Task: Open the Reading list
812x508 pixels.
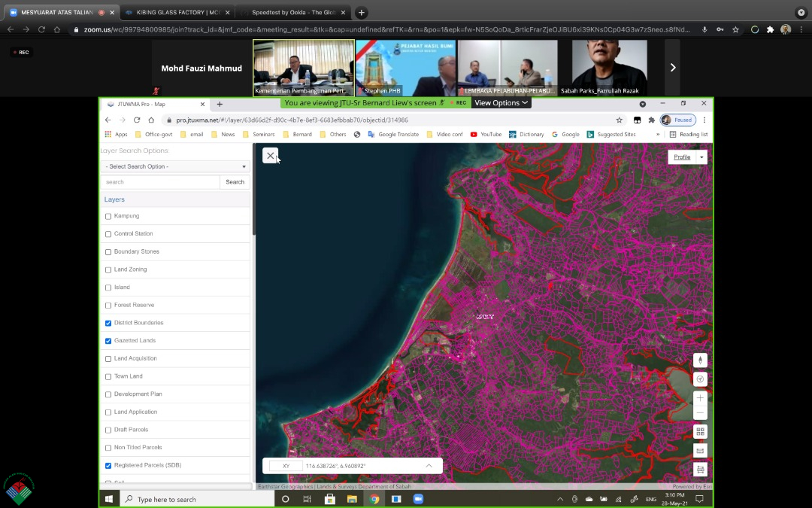Action: (689, 134)
